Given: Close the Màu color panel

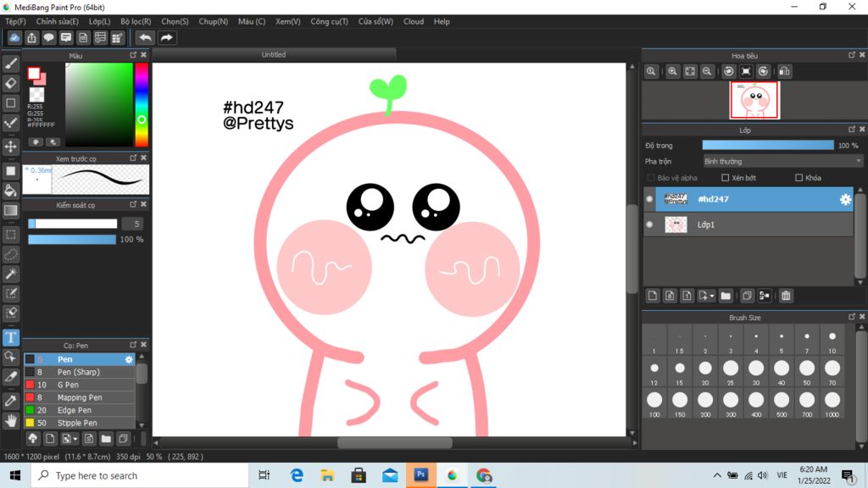Looking at the screenshot, I should [144, 55].
